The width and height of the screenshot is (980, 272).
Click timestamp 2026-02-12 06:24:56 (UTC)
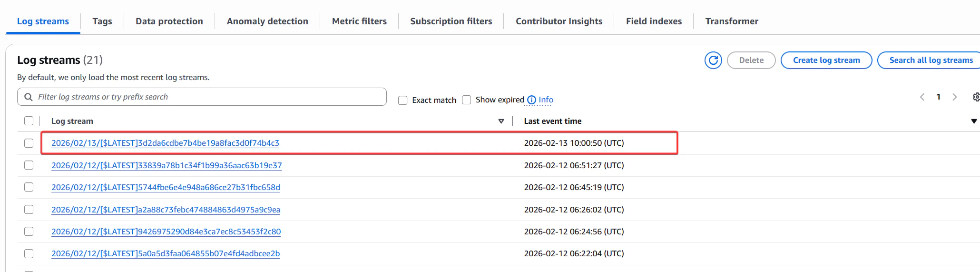point(574,232)
